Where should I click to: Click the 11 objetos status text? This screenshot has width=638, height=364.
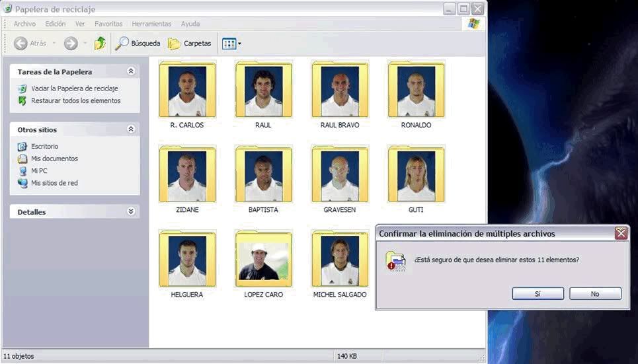pos(19,356)
